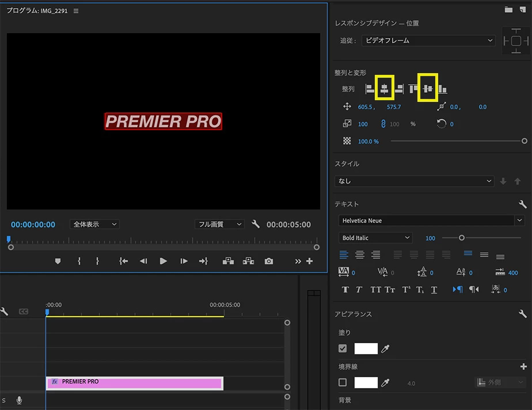Click horizontal center align icon

[384, 89]
